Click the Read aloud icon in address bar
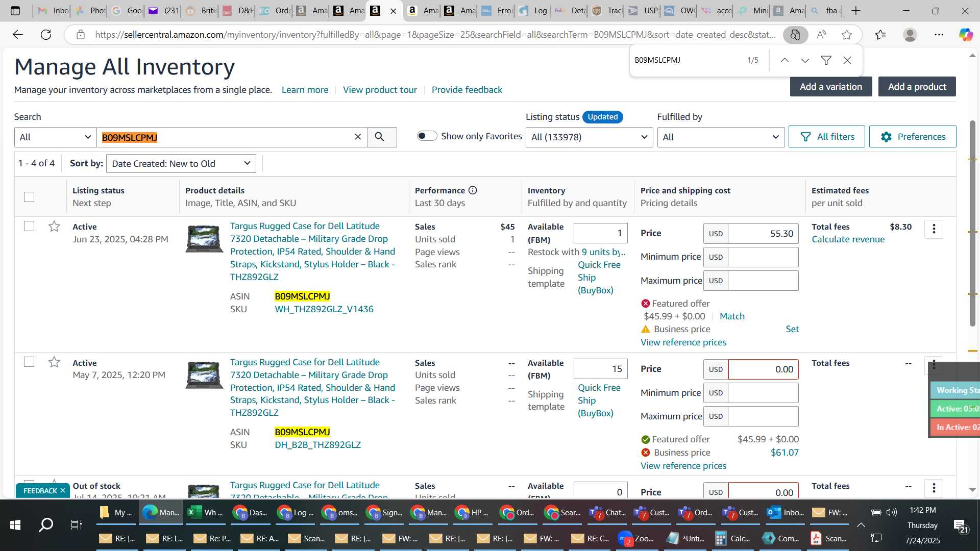 point(821,35)
